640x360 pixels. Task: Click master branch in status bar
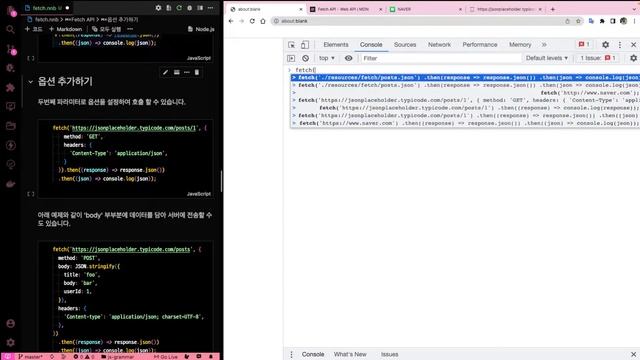(x=31, y=357)
